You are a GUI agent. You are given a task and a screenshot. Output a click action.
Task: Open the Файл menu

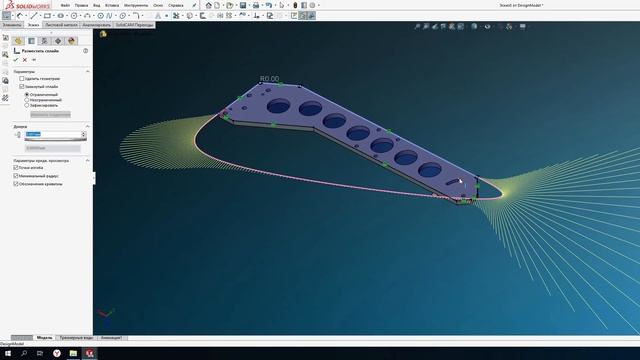click(x=64, y=5)
